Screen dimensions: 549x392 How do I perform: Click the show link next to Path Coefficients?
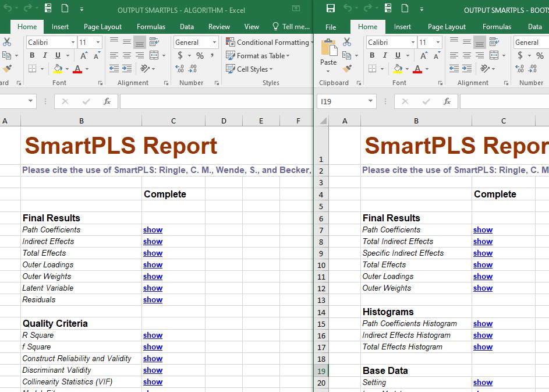152,229
